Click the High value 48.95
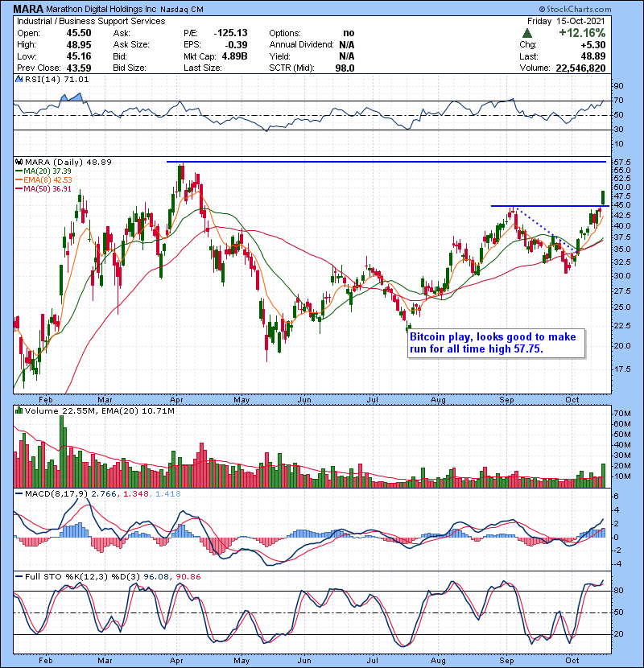644x668 pixels. (79, 45)
